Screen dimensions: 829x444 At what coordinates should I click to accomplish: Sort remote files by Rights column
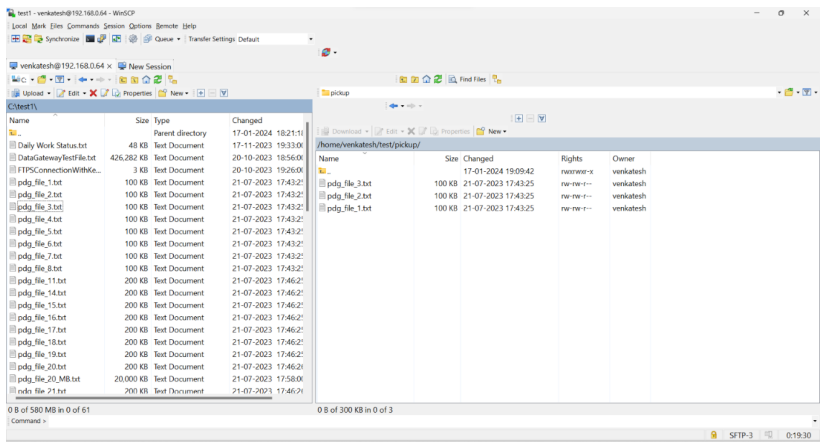571,158
